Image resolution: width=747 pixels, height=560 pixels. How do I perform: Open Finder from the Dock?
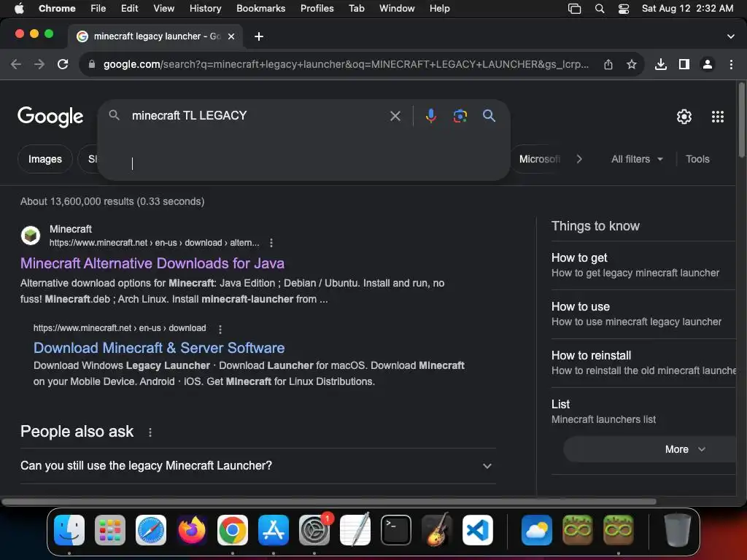(x=69, y=530)
